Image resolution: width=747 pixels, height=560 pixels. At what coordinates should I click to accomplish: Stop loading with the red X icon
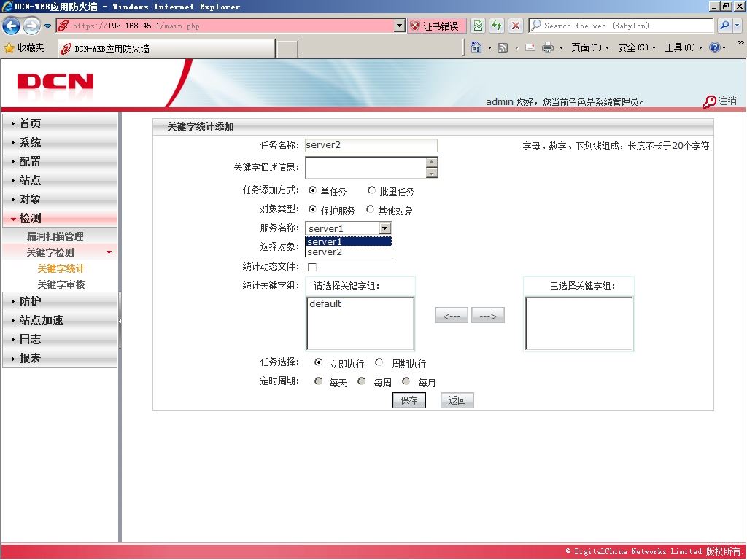click(x=516, y=26)
